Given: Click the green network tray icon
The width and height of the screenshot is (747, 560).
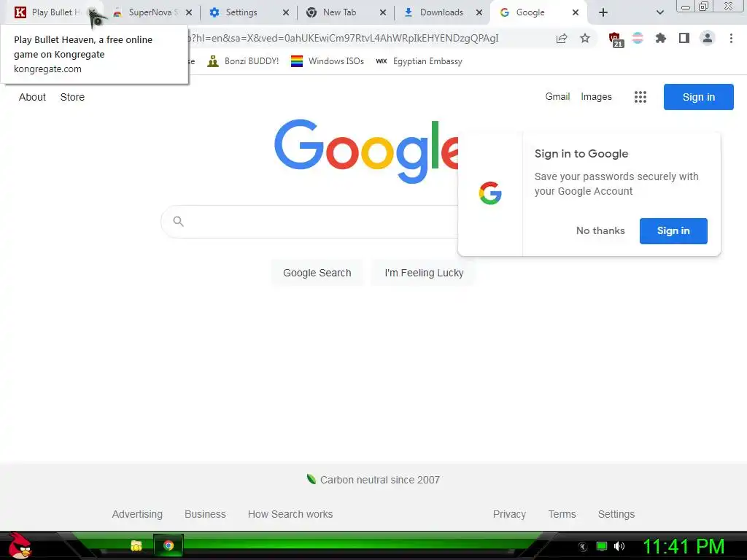Looking at the screenshot, I should 602,546.
